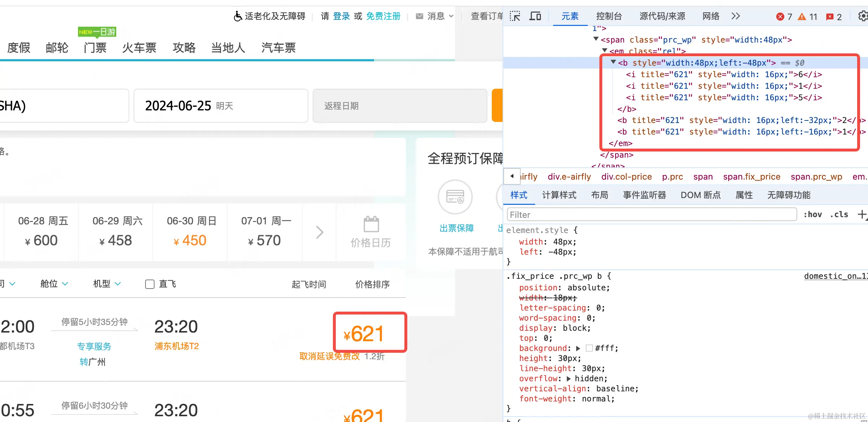Click the inspect element picker icon

515,16
